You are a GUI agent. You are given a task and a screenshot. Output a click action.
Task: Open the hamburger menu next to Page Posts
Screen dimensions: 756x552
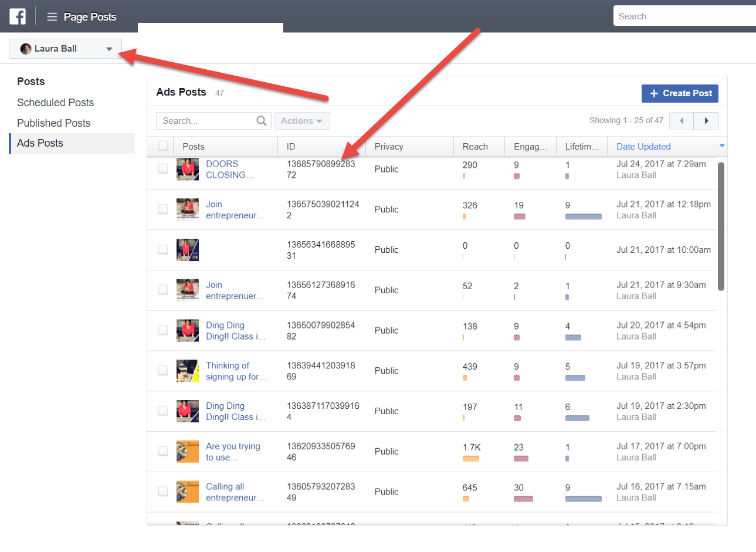point(52,17)
